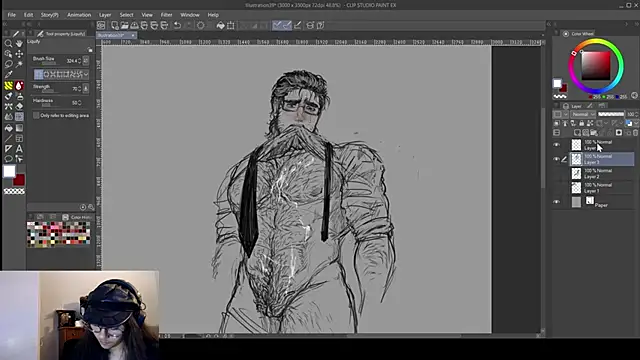640x360 pixels.
Task: Expand the Liquify mode selector dropdown arrow
Action: pos(86,74)
